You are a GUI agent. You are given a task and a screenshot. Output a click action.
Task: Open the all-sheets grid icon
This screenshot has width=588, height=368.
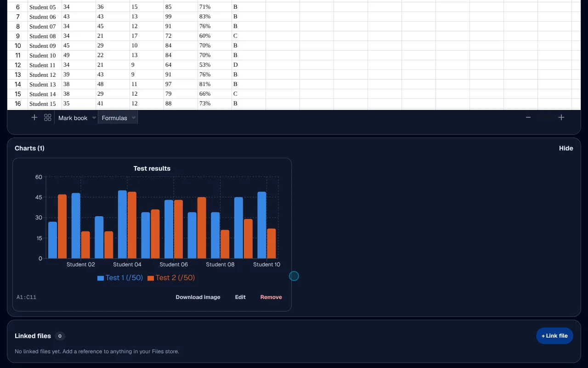point(48,117)
